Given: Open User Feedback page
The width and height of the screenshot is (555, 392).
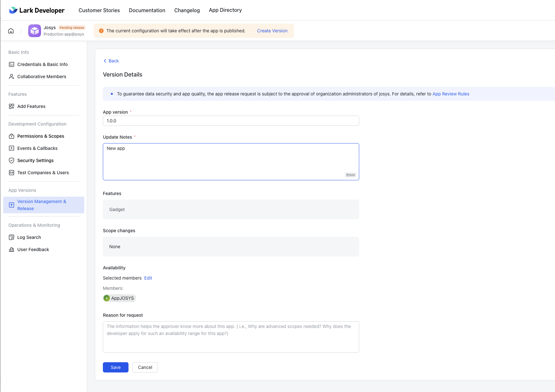Looking at the screenshot, I should coord(33,249).
